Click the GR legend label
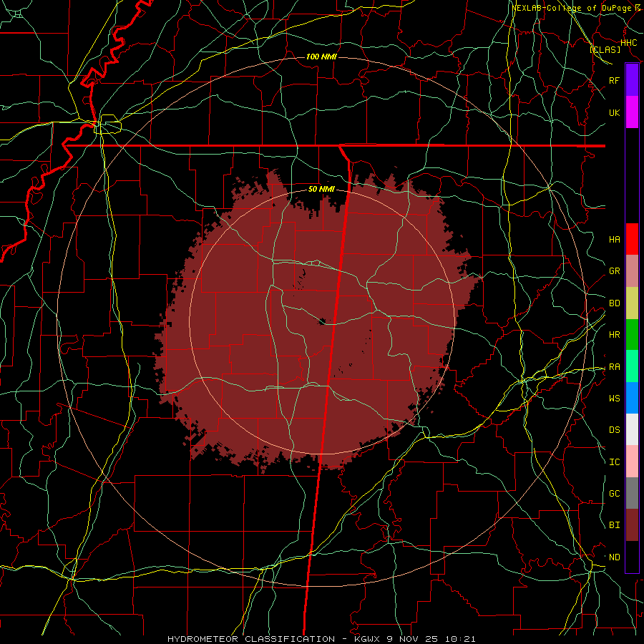The width and height of the screenshot is (644, 644). pyautogui.click(x=615, y=271)
